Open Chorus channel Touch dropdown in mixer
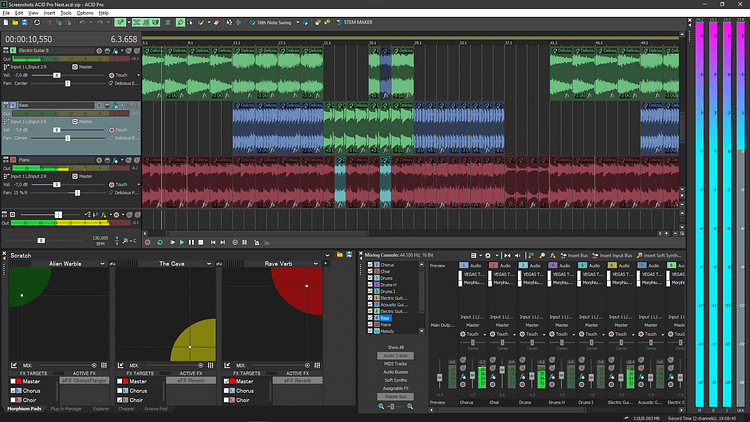The width and height of the screenshot is (750, 422). tap(485, 334)
